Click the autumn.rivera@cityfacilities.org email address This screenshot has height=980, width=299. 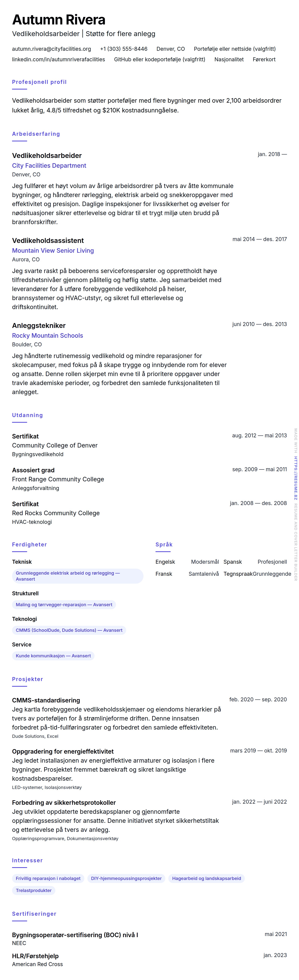(x=51, y=49)
